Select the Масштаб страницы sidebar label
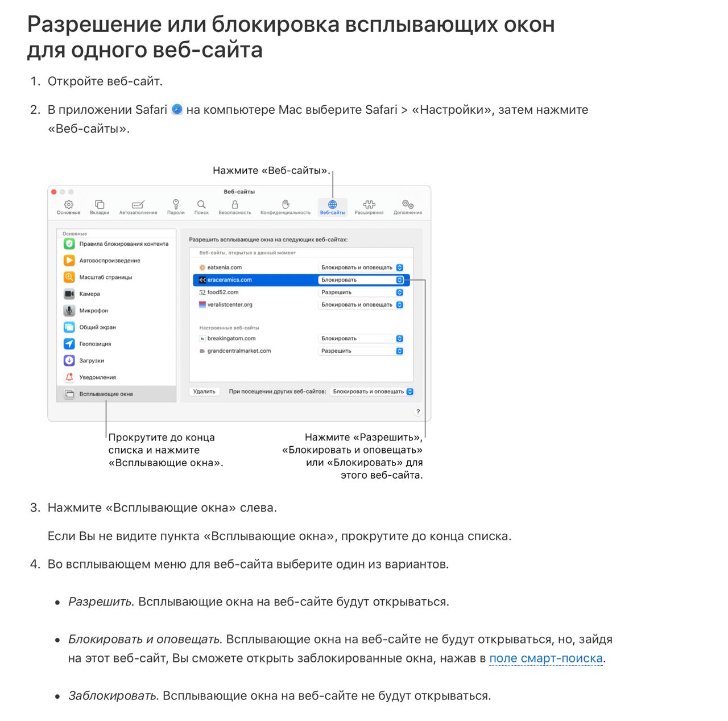 (x=106, y=277)
